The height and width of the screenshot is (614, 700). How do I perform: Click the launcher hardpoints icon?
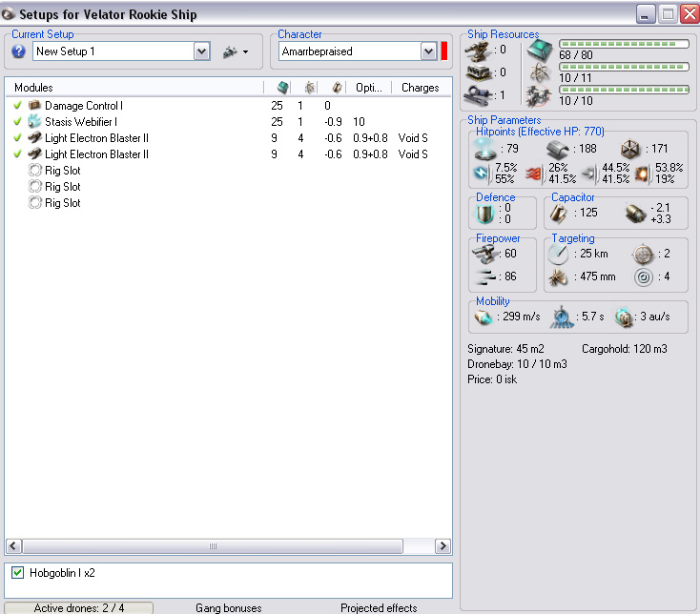pos(478,72)
